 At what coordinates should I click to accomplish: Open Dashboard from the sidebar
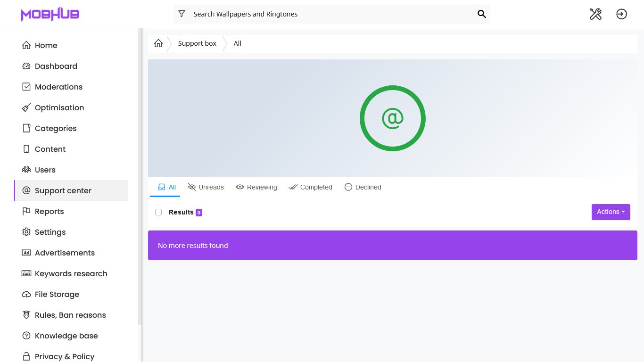tap(56, 66)
